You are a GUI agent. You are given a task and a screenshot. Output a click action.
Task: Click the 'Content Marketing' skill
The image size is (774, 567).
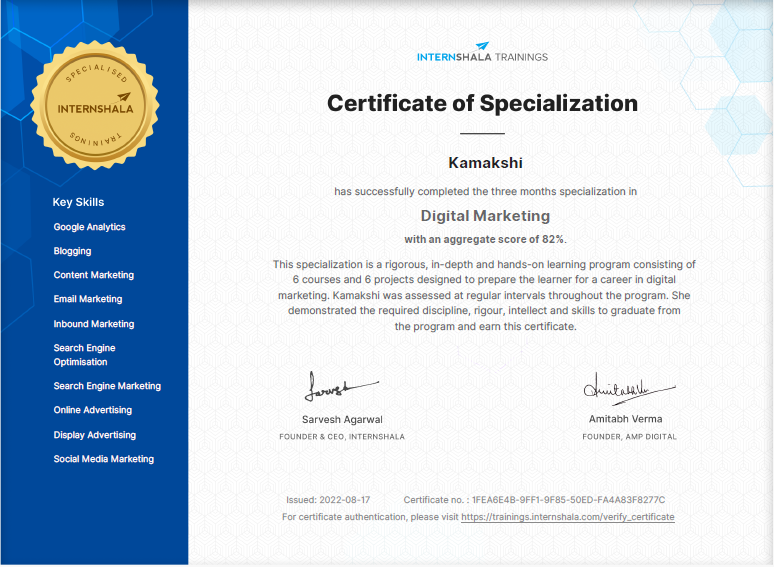click(94, 275)
